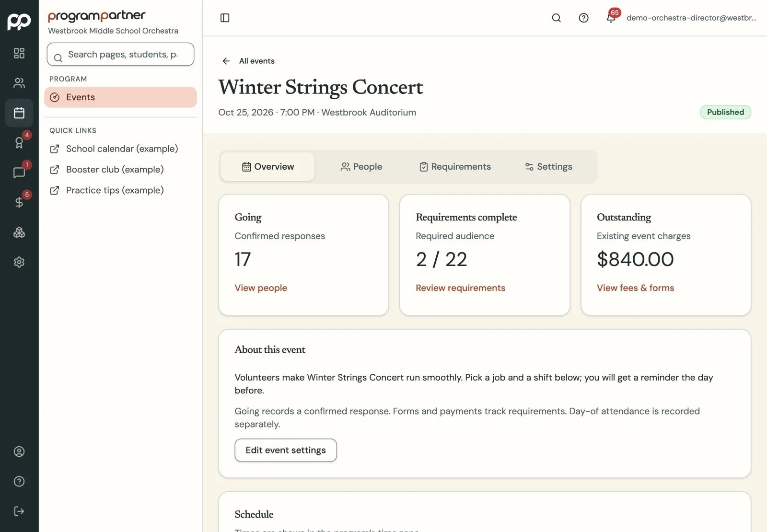This screenshot has height=532, width=767.
Task: Click the Published status badge
Action: [x=725, y=112]
